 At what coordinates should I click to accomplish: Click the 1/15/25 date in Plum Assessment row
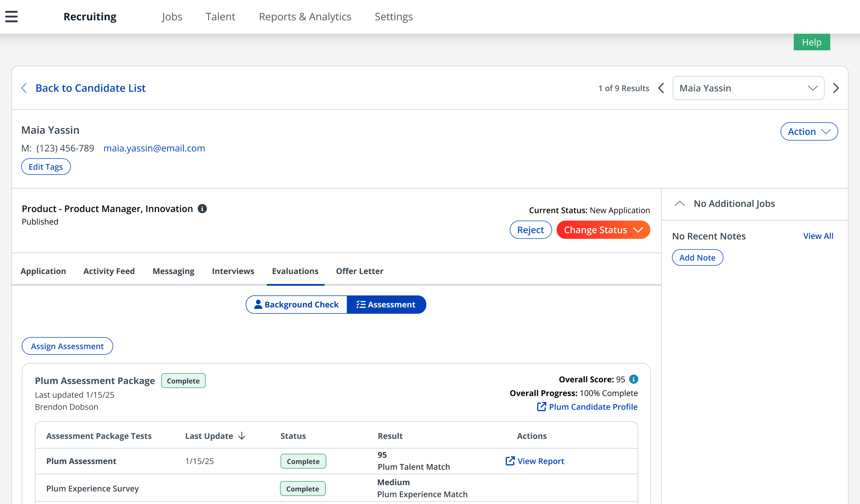pyautogui.click(x=199, y=461)
